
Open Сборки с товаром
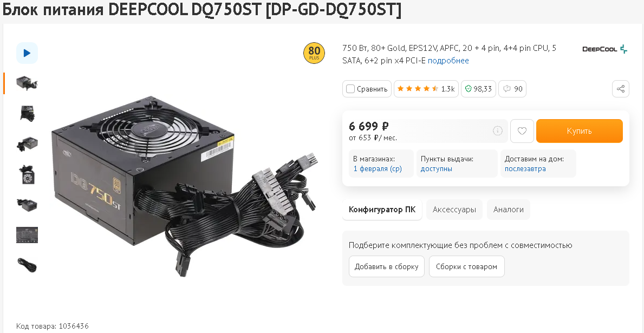[x=466, y=266]
